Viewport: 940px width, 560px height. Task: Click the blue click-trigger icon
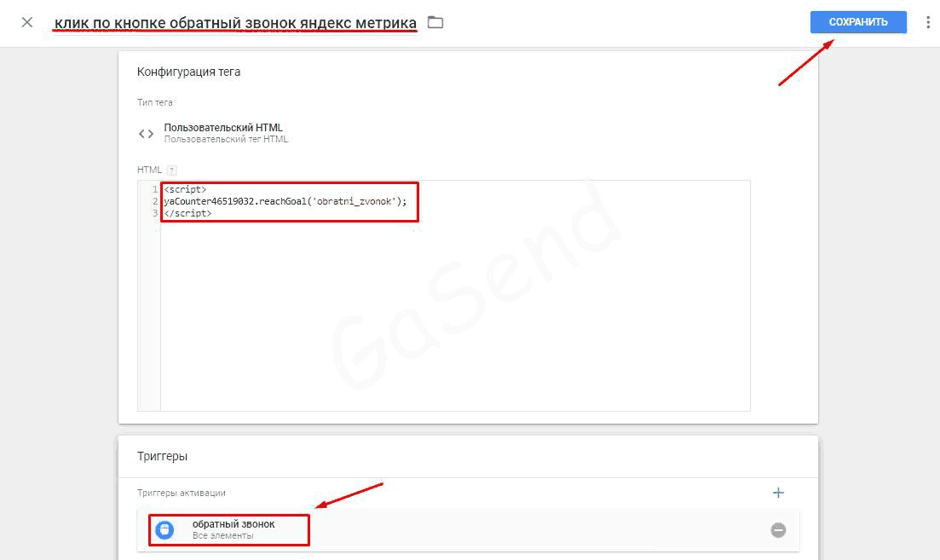(x=164, y=530)
